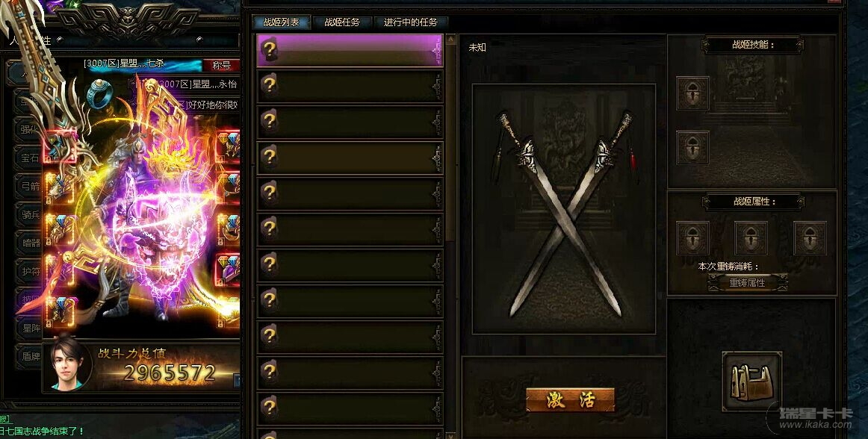Select the rightmost locked 战姬属性 slot
This screenshot has width=868, height=439.
pyautogui.click(x=810, y=238)
